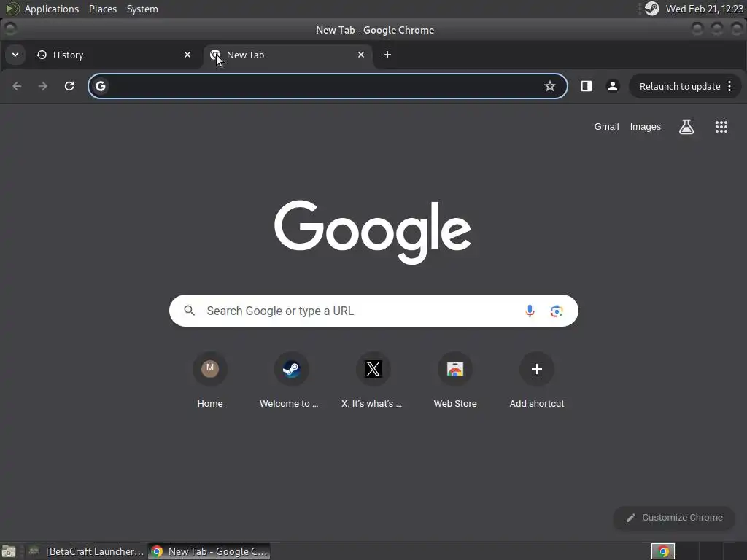This screenshot has width=747, height=560.
Task: Close the New Tab tab
Action: [x=360, y=55]
